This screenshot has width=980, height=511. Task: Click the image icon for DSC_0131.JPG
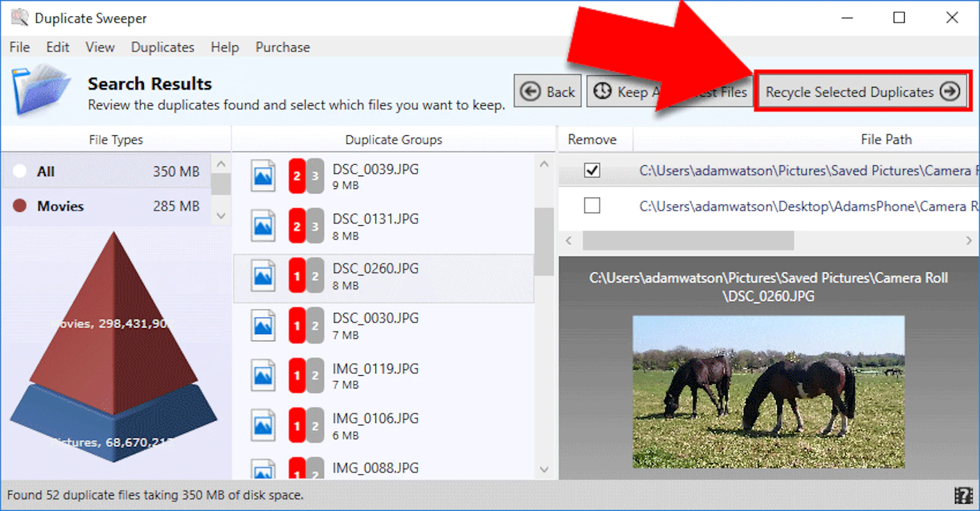tap(263, 226)
